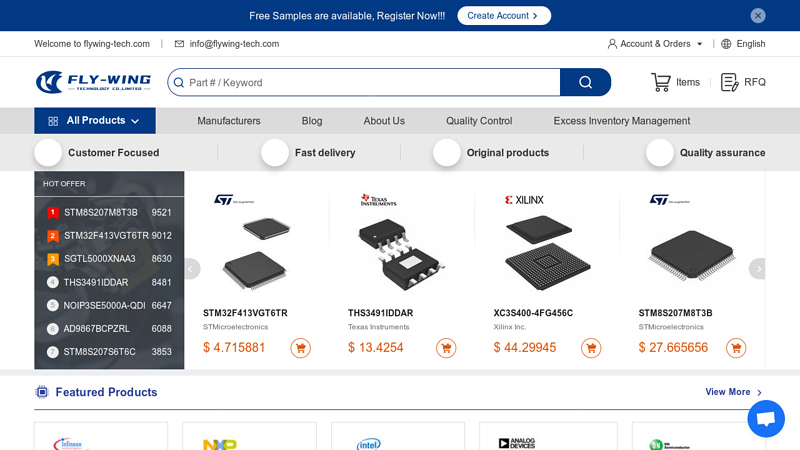Image resolution: width=800 pixels, height=450 pixels.
Task: Open the shopping cart Items icon
Action: click(661, 82)
